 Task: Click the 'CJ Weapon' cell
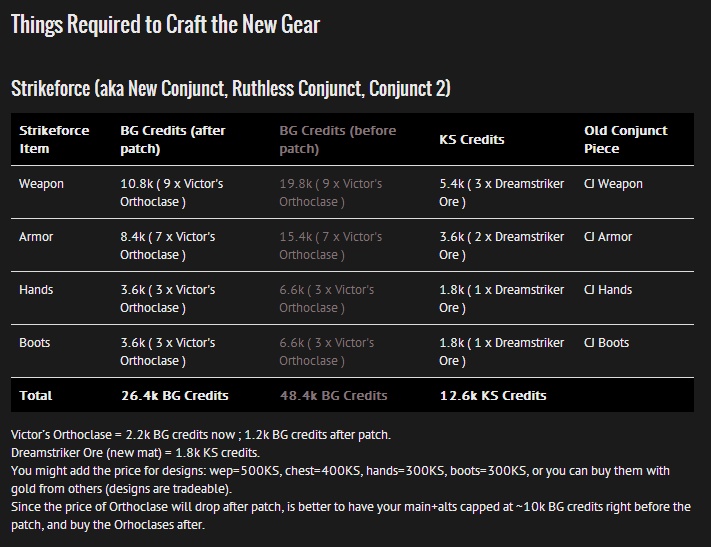[613, 184]
